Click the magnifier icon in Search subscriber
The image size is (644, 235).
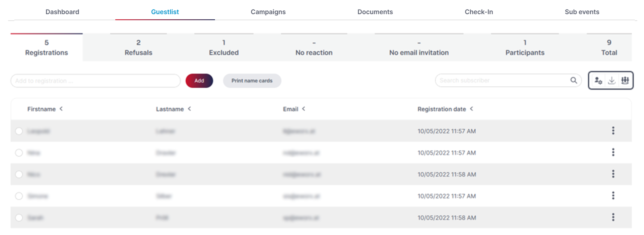point(574,80)
